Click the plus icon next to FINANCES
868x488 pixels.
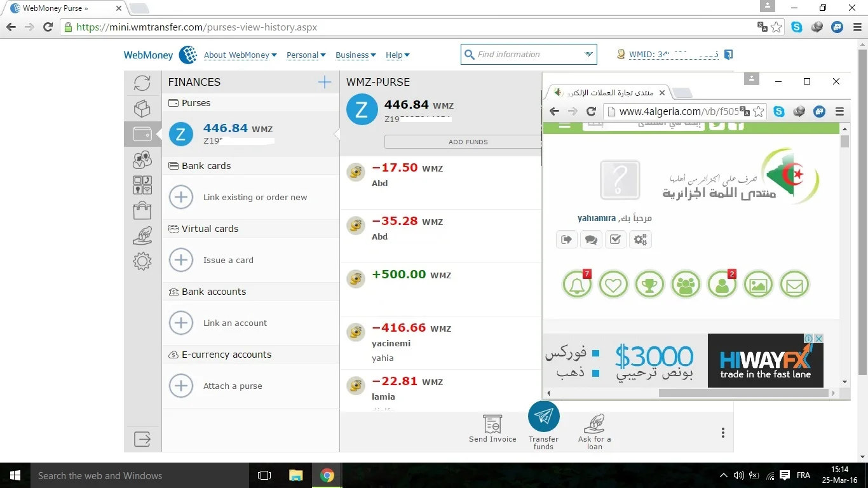coord(324,82)
